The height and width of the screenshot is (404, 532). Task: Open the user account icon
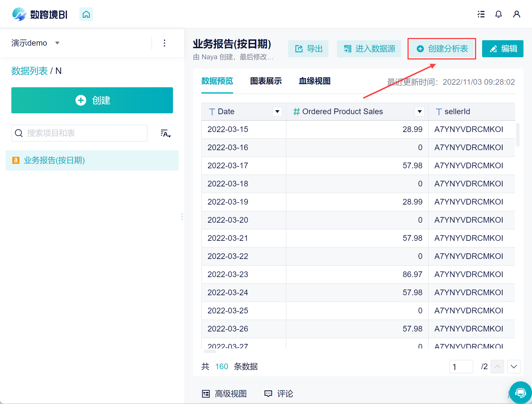517,14
